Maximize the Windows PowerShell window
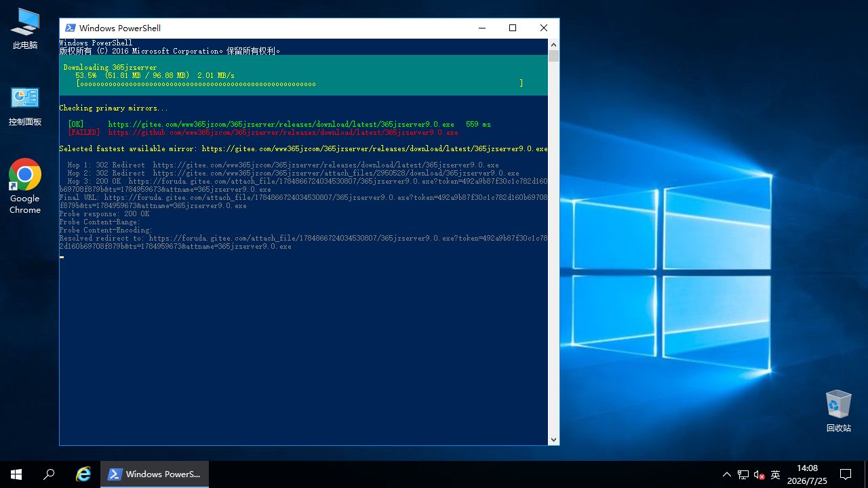 click(513, 28)
